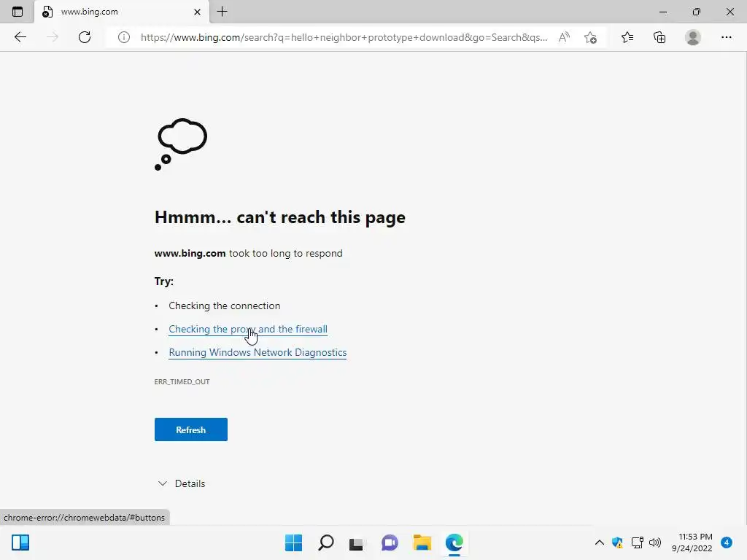
Task: Click the Microsoft Edge taskbar icon
Action: click(x=454, y=542)
